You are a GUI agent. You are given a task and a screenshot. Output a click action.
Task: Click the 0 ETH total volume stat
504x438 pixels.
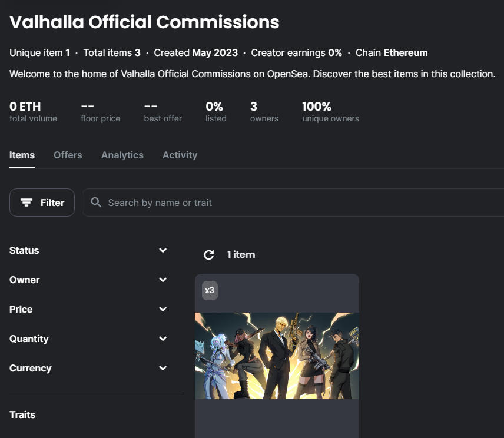(33, 111)
